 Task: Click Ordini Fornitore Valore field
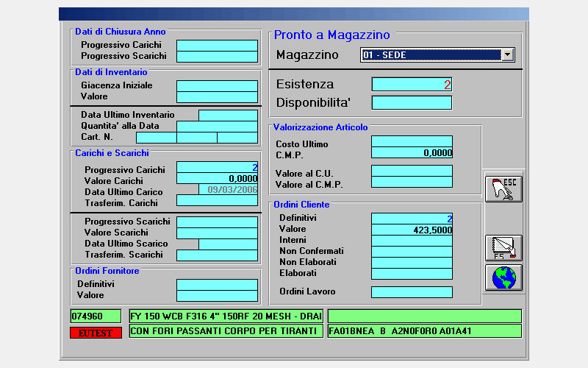(217, 296)
